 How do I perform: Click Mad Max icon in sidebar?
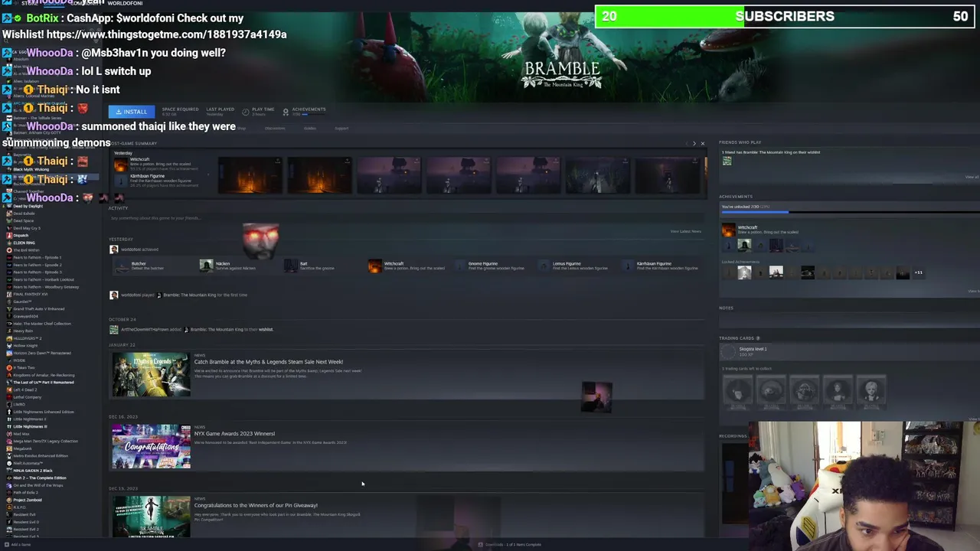pyautogui.click(x=8, y=434)
